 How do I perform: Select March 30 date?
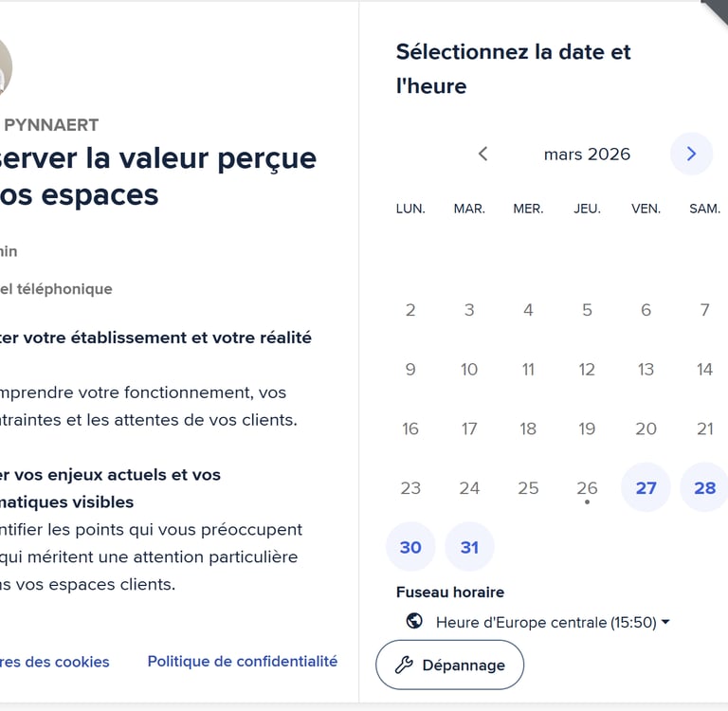[x=410, y=547]
